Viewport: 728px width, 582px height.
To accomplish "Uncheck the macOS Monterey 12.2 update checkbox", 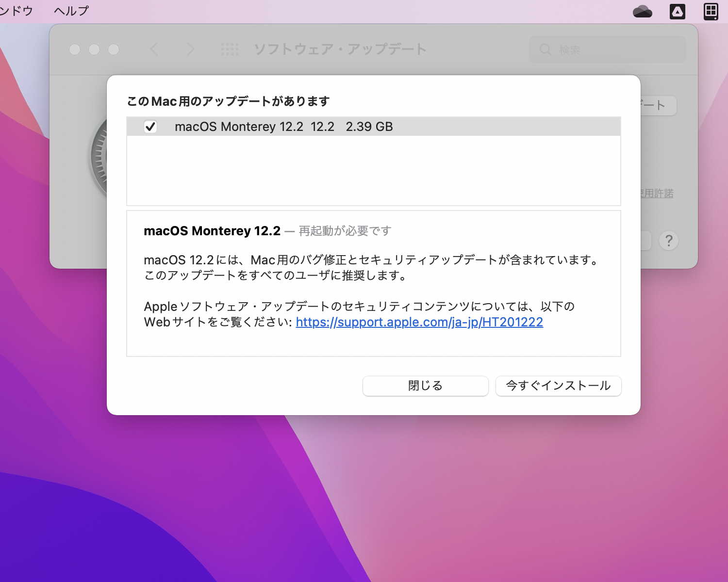I will [151, 127].
